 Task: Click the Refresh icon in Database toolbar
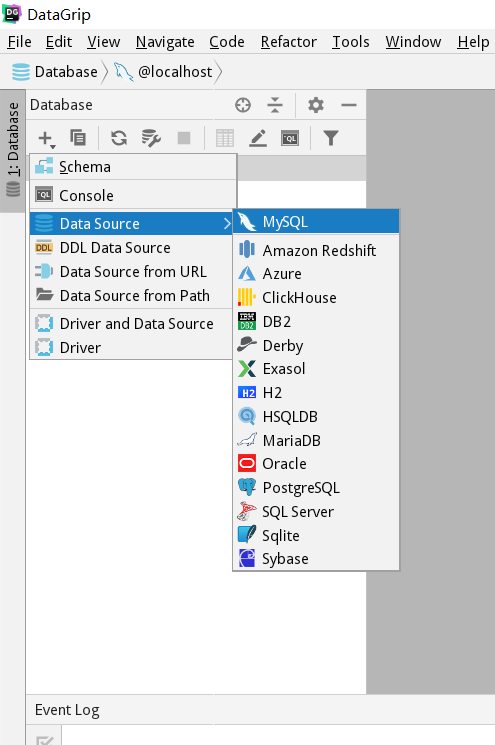[x=119, y=138]
